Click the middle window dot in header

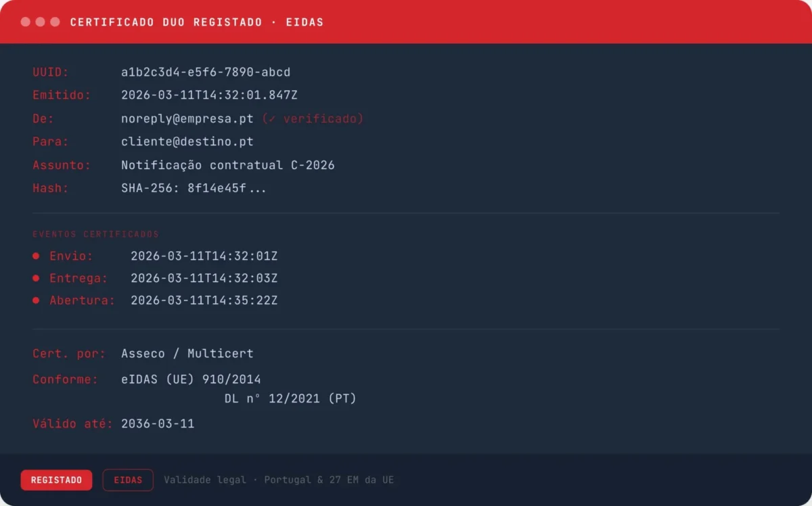pos(41,22)
